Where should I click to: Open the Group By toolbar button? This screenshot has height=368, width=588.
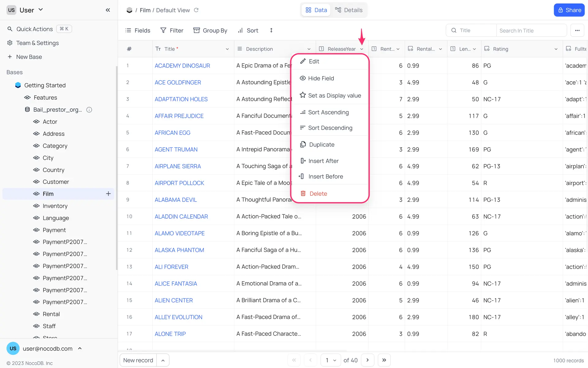click(x=210, y=30)
